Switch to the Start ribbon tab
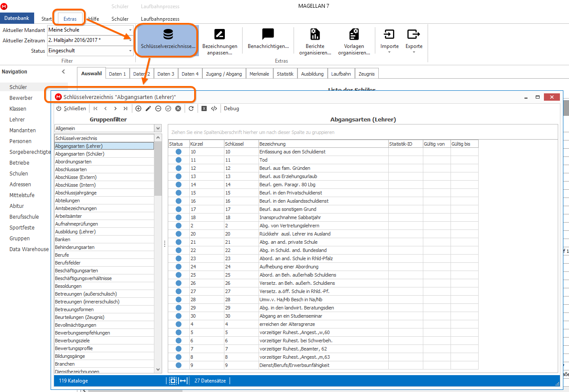569x392 pixels. click(x=47, y=19)
